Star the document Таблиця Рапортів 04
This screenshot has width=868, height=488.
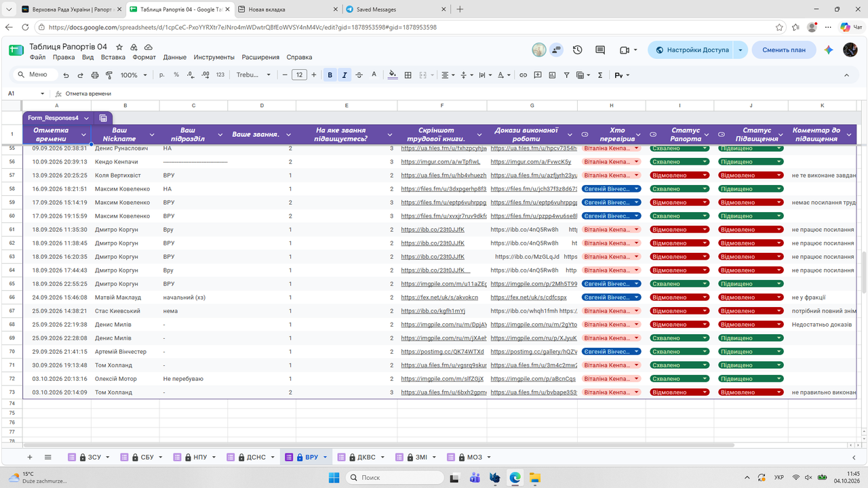coord(119,47)
